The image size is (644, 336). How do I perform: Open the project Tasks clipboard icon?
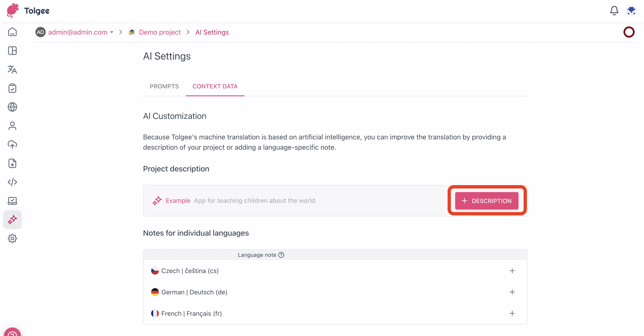[12, 88]
